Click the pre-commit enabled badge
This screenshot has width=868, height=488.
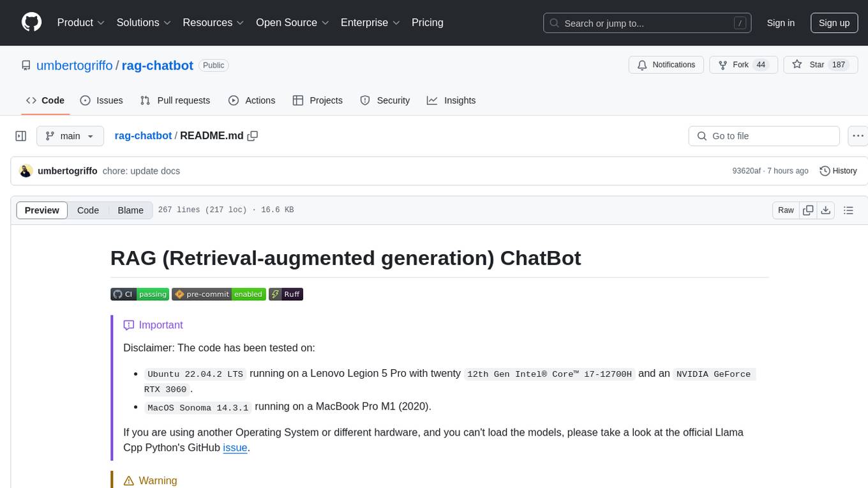coord(219,294)
